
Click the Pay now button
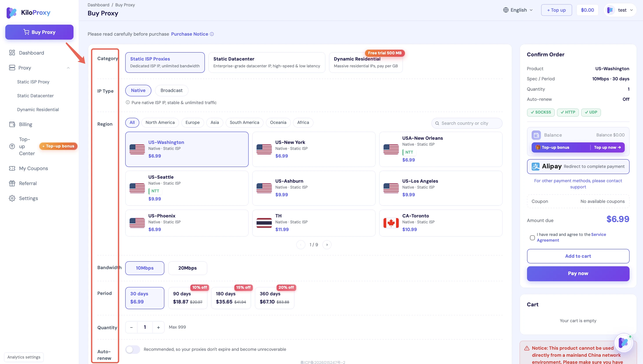coord(578,274)
